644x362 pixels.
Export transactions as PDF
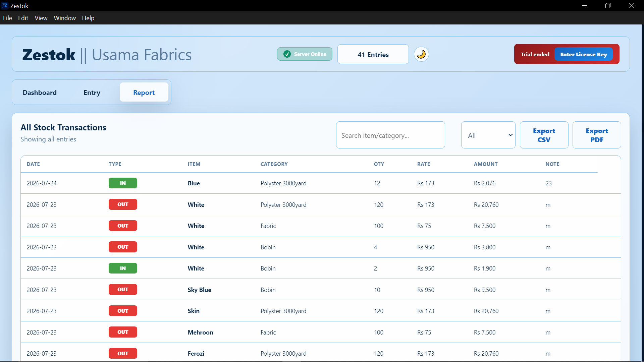597,135
